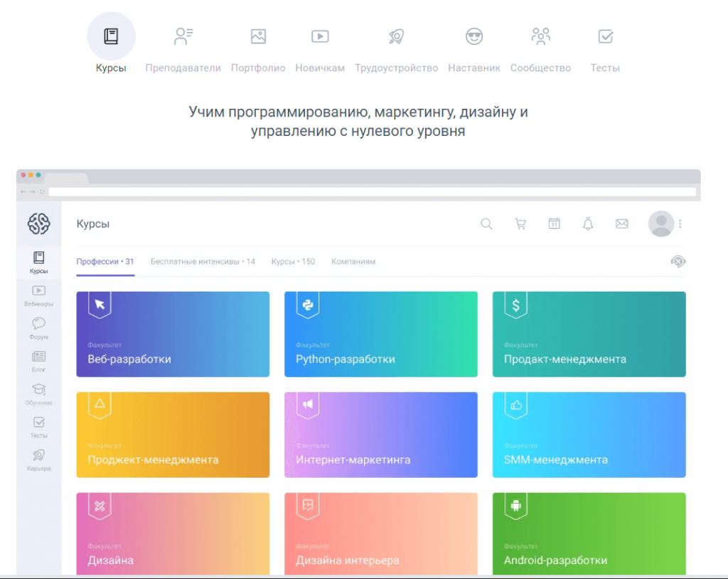Open messages using the envelope icon

point(622,223)
